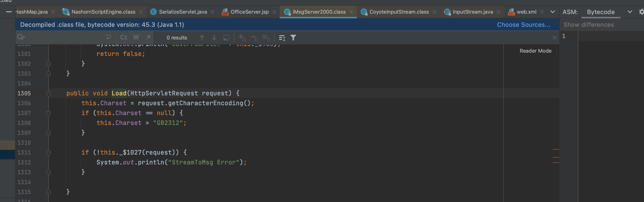Expand the hidden editor tabs chevron
Viewport: 644px width, 202px height.
point(552,12)
